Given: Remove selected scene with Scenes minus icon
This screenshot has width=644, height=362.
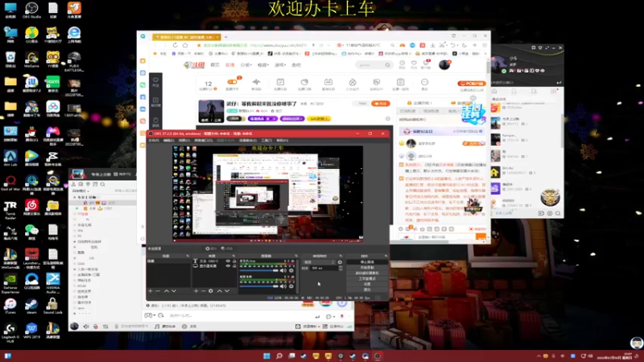Looking at the screenshot, I should pyautogui.click(x=158, y=291).
